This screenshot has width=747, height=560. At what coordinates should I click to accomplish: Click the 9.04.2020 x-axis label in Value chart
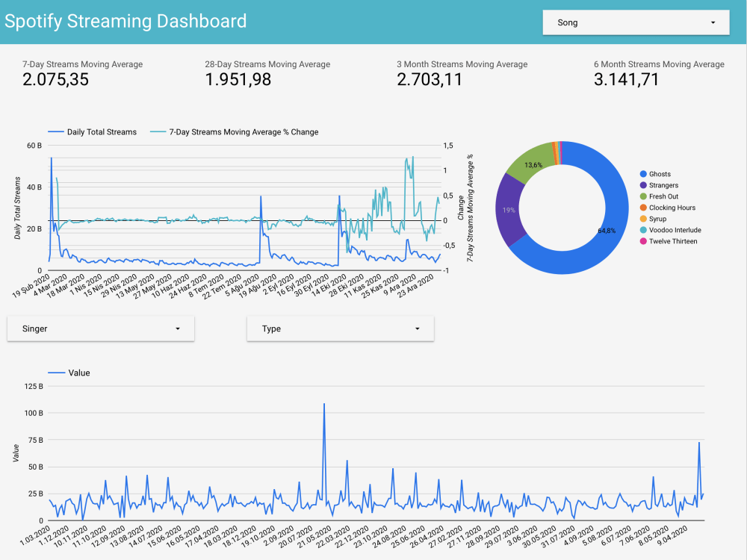point(673,535)
